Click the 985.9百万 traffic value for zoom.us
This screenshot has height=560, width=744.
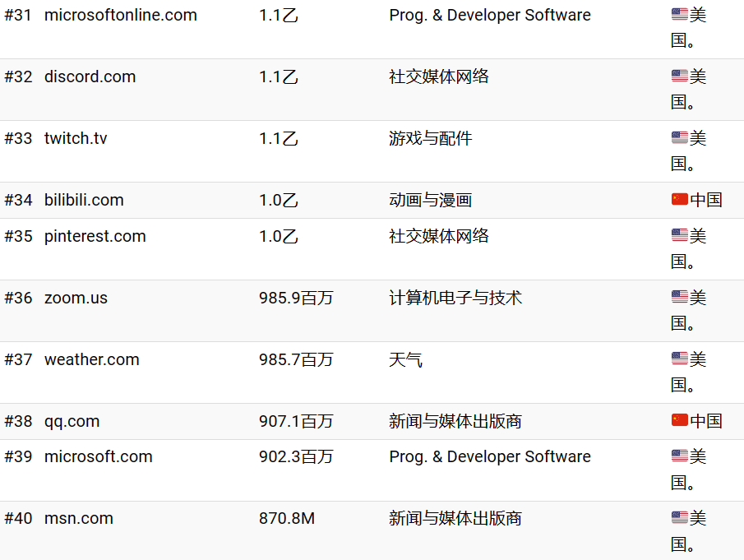(296, 298)
